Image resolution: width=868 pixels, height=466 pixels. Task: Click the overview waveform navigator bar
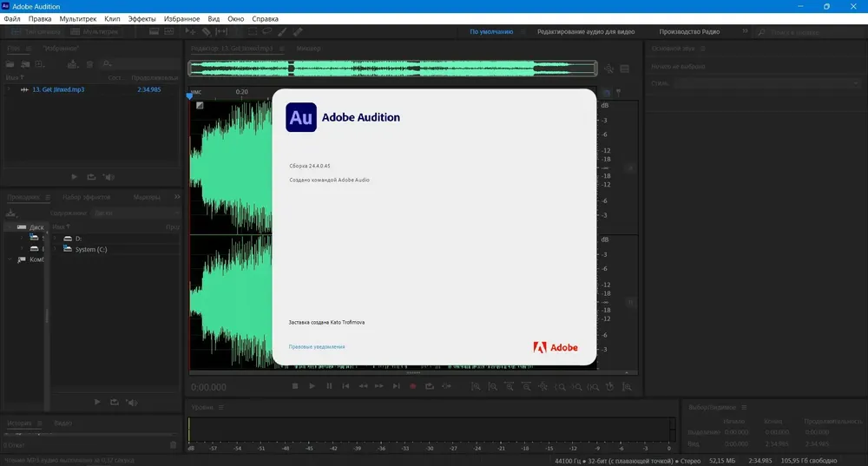[x=392, y=69]
